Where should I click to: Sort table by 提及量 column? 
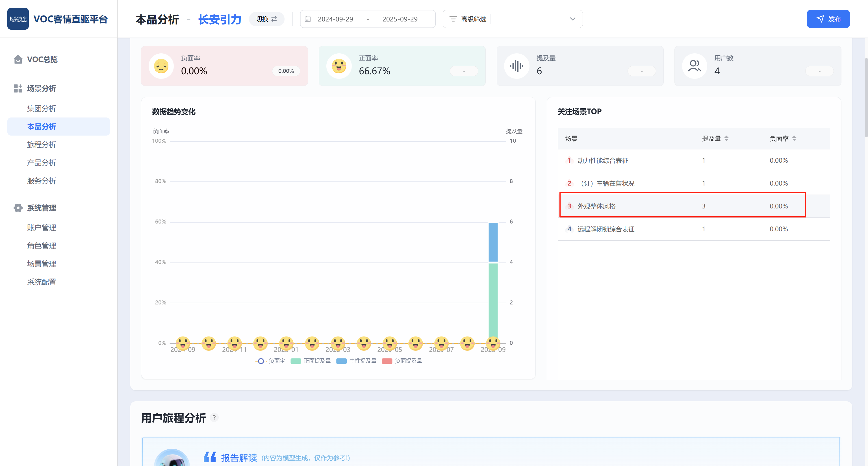726,138
